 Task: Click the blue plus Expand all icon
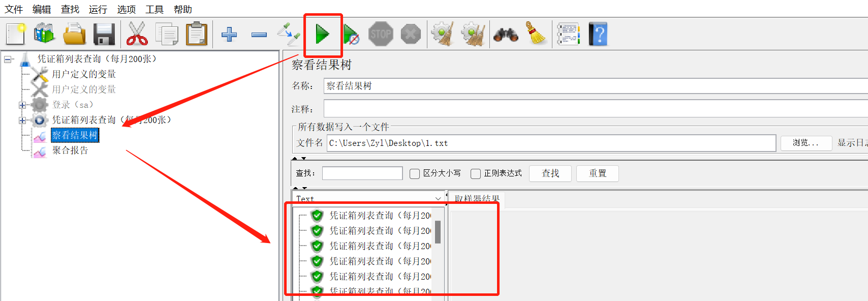pos(229,35)
